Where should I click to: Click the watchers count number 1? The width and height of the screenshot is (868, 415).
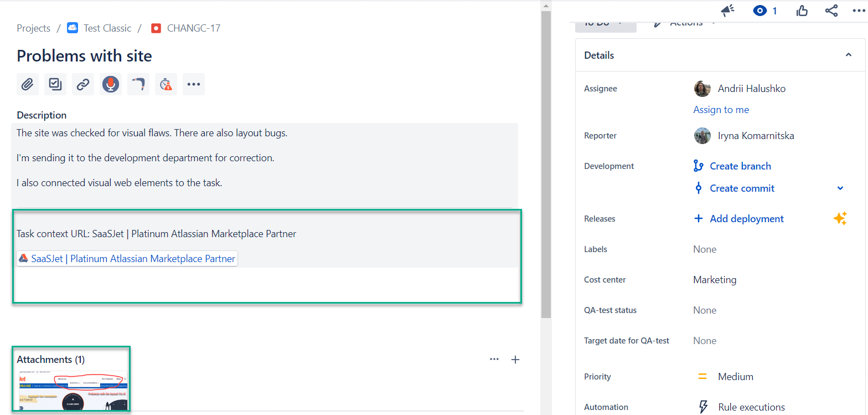coord(774,11)
